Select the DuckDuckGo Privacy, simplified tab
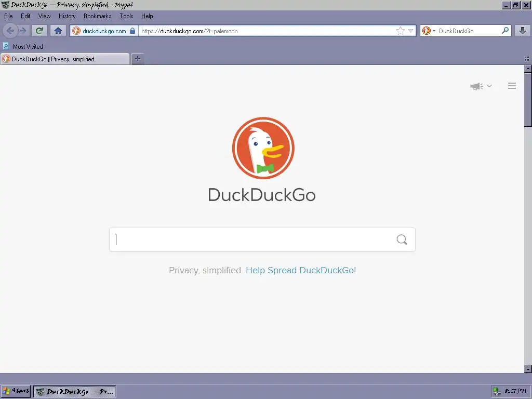Image resolution: width=532 pixels, height=399 pixels. click(65, 59)
